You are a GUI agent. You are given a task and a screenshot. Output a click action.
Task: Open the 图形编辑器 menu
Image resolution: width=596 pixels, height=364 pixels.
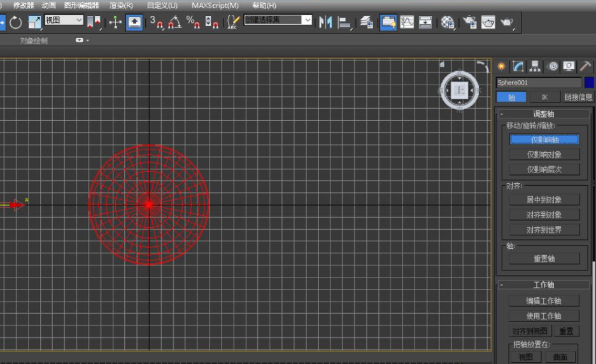(x=82, y=5)
